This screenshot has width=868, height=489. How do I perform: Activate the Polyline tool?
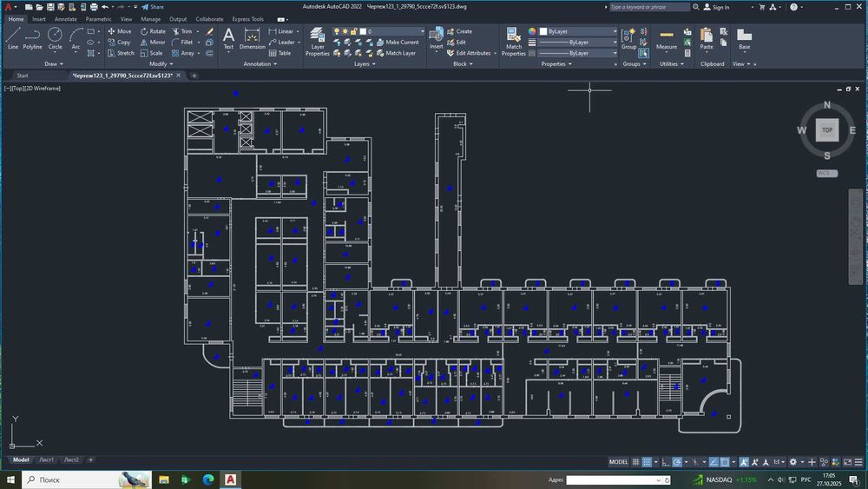point(33,37)
